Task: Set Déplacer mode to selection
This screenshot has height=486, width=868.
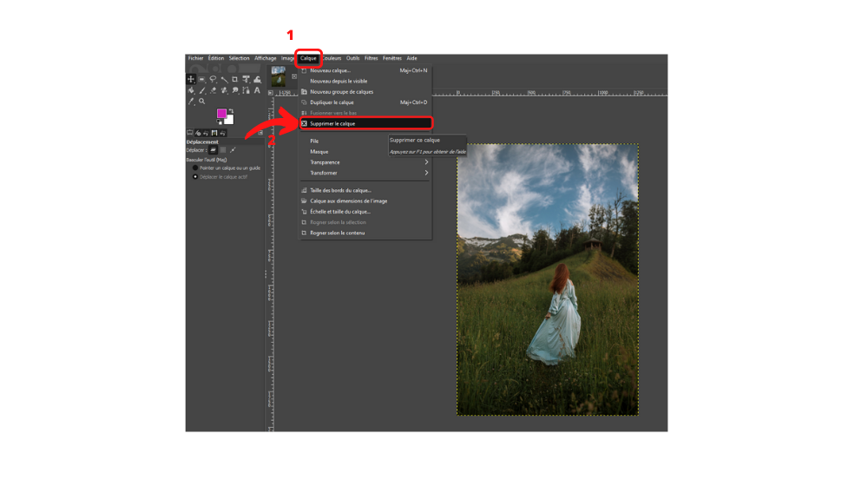Action: click(222, 150)
